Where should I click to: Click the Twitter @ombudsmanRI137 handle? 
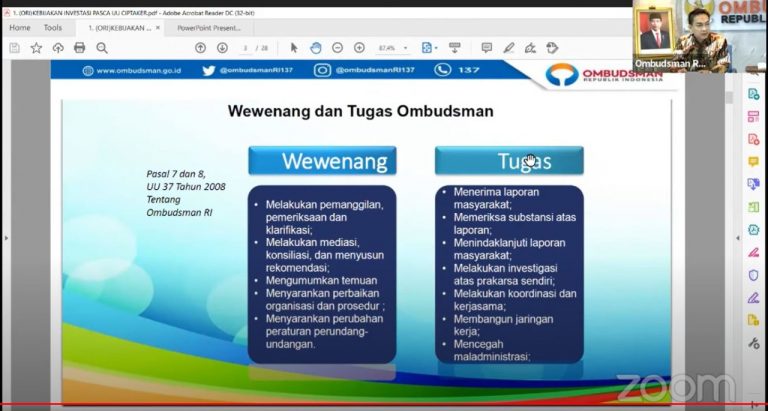[x=256, y=70]
